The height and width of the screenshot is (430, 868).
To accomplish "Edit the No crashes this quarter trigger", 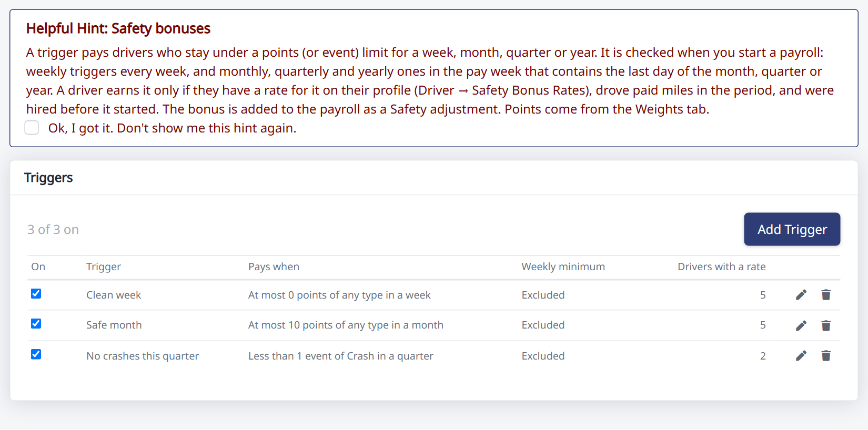I will pos(801,356).
